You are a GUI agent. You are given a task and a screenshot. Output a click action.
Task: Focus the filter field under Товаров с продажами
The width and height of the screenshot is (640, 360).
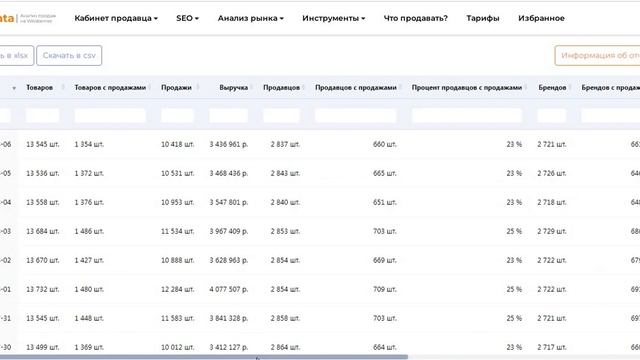point(110,116)
